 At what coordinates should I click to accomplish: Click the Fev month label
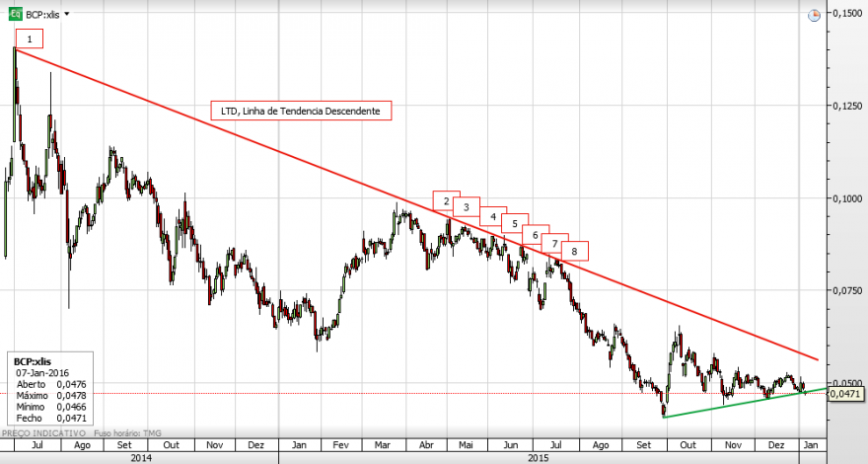click(x=341, y=444)
